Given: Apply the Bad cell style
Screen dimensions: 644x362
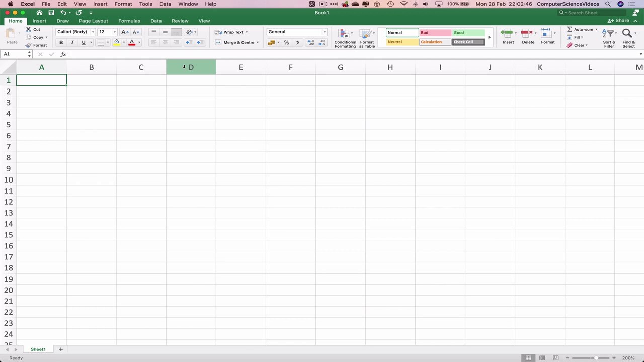Looking at the screenshot, I should (435, 33).
